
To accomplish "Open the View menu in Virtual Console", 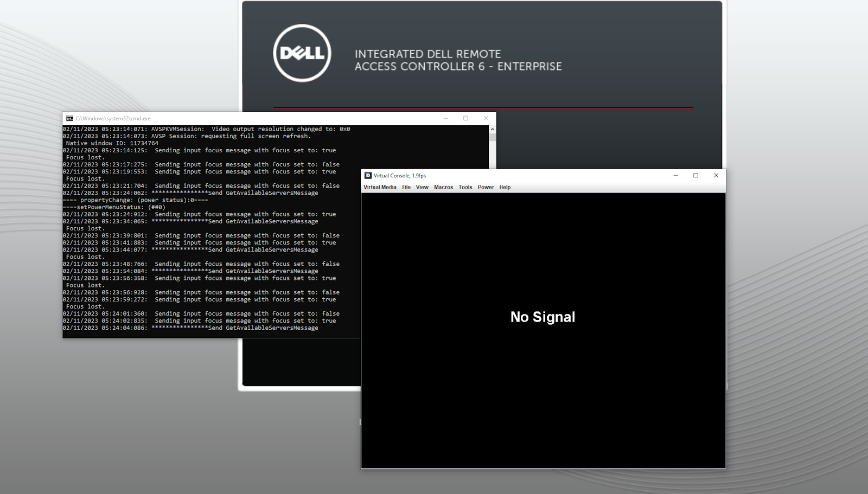I will [422, 187].
